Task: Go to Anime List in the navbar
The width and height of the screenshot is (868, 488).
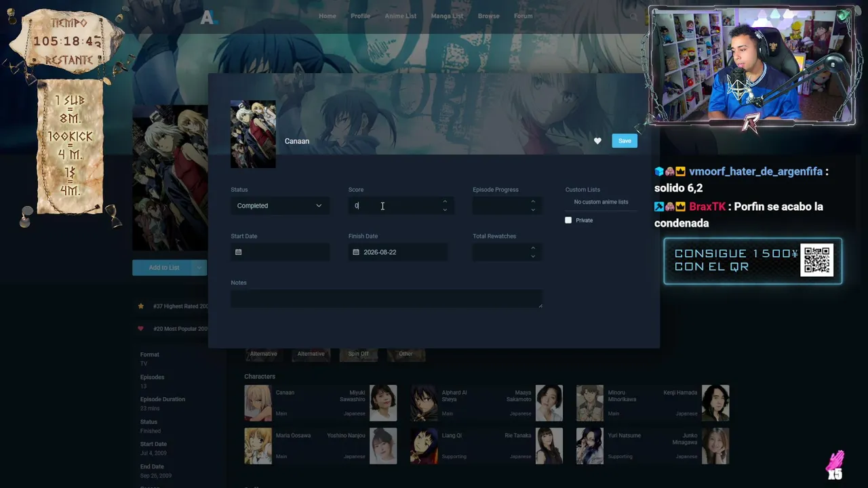Action: coord(401,16)
